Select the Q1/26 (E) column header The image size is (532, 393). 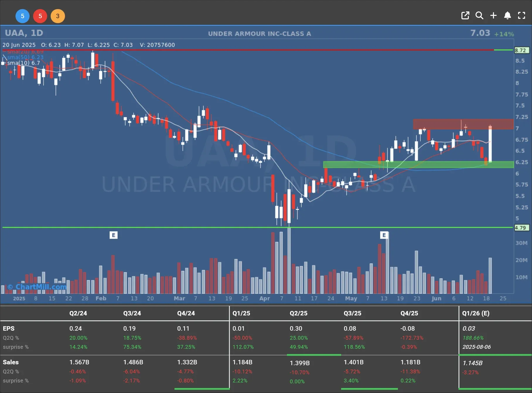pyautogui.click(x=476, y=313)
